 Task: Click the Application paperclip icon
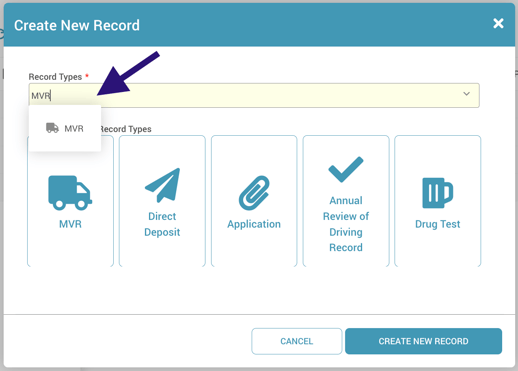click(254, 193)
